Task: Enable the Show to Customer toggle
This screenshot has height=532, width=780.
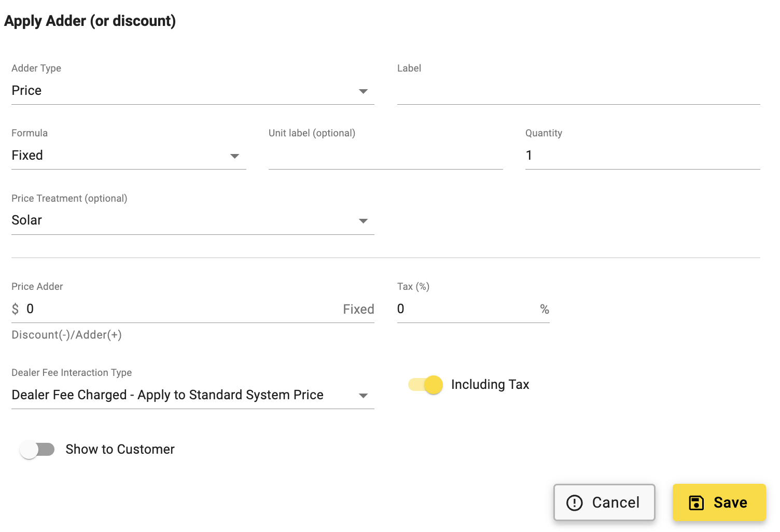Action: [x=37, y=450]
